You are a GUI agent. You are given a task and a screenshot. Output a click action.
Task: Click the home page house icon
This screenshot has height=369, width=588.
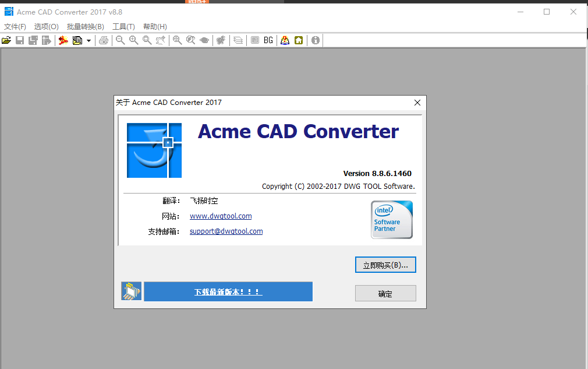click(x=299, y=40)
